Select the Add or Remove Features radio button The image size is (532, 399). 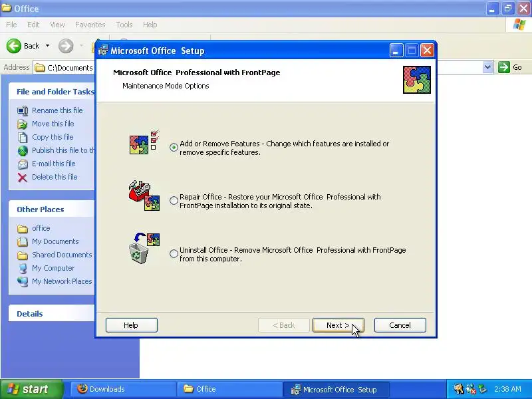(174, 147)
